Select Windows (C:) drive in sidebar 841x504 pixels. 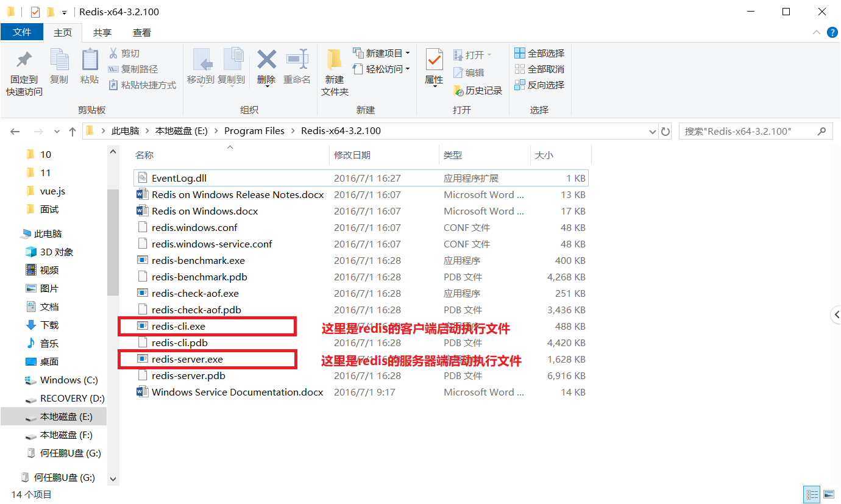(x=69, y=380)
